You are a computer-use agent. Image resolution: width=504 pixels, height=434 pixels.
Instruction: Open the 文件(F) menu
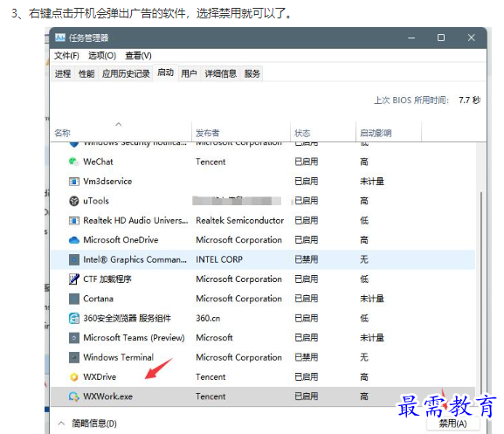[66, 56]
